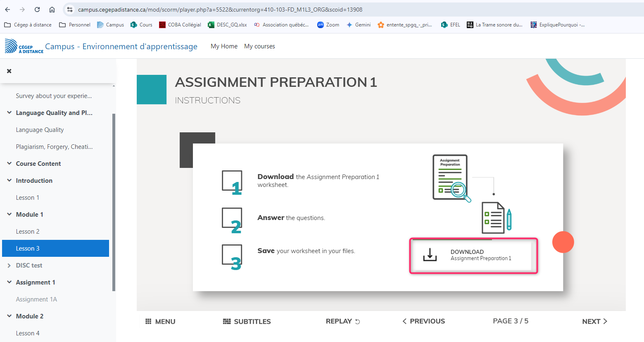Collapse the Assignment 1 section
Viewport: 644px width, 342px height.
(9, 282)
